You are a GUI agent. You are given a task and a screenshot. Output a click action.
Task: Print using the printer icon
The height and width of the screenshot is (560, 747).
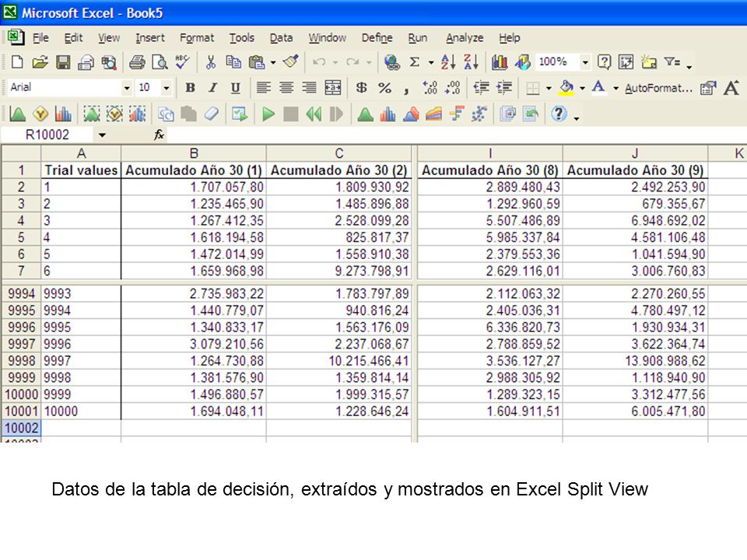tap(137, 62)
